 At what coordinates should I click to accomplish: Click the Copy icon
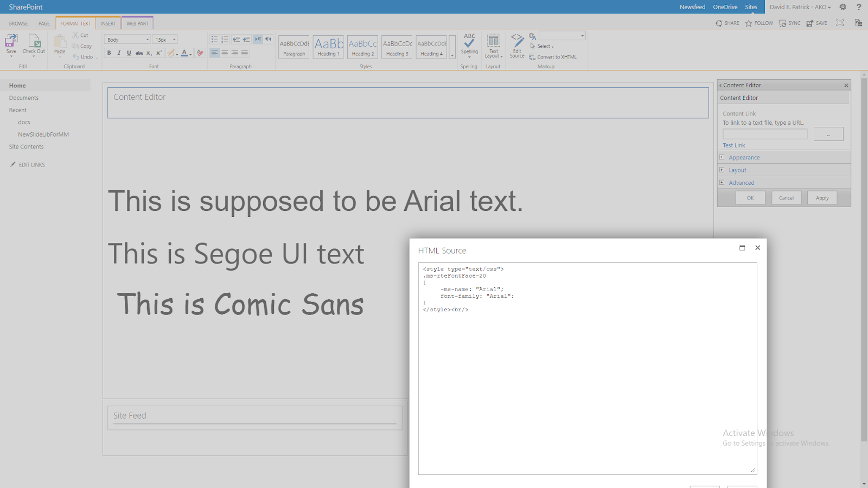pyautogui.click(x=75, y=46)
